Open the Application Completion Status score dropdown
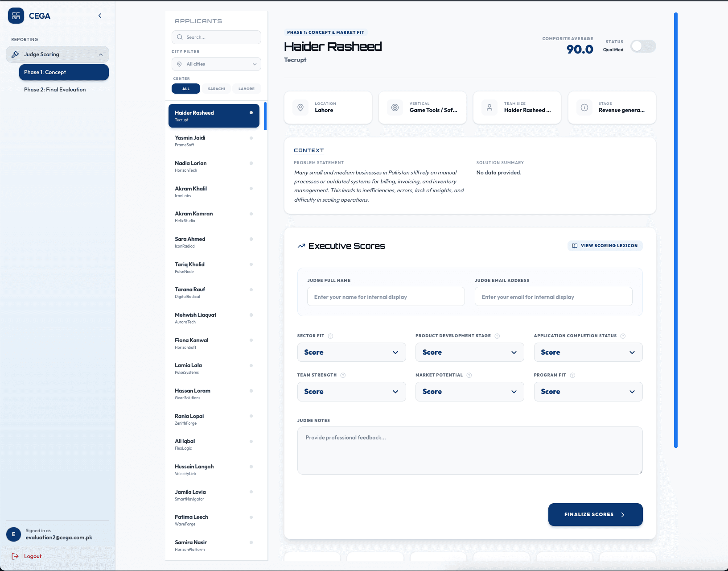The width and height of the screenshot is (728, 571). [588, 352]
